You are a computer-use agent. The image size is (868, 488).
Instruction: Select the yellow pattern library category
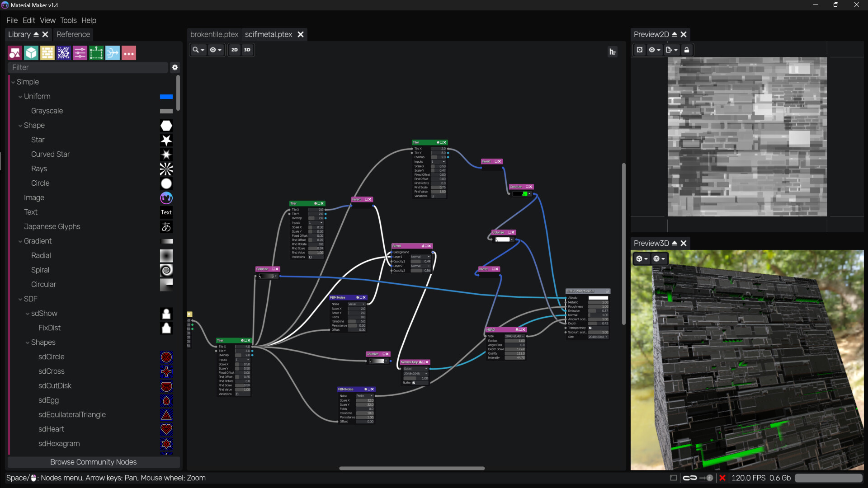pos(47,53)
